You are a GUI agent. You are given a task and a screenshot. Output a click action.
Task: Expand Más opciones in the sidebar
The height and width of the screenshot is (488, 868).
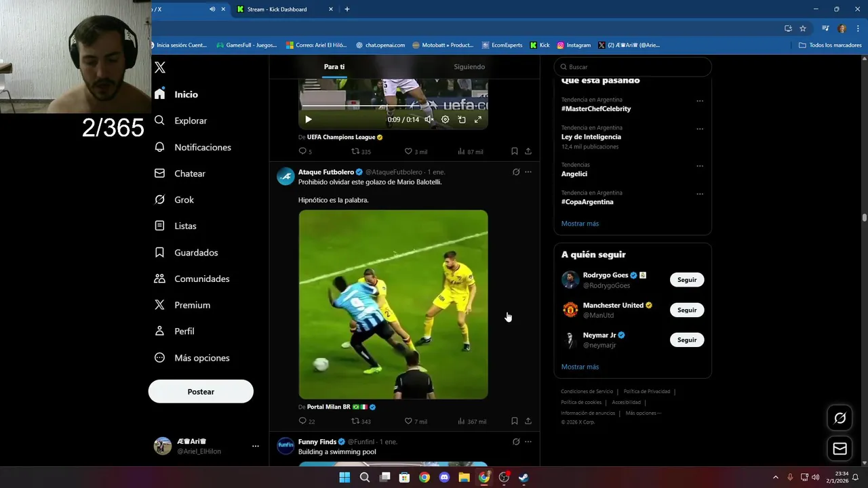click(192, 358)
